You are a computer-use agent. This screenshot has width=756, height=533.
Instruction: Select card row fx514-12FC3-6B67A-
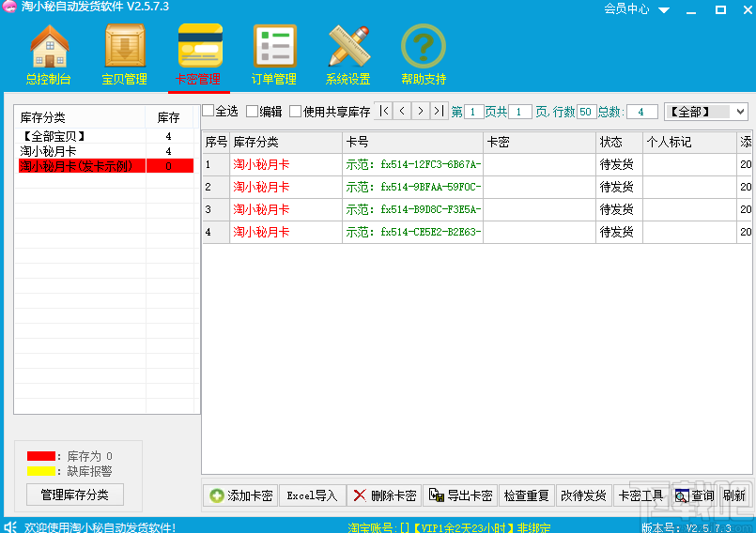[477, 165]
